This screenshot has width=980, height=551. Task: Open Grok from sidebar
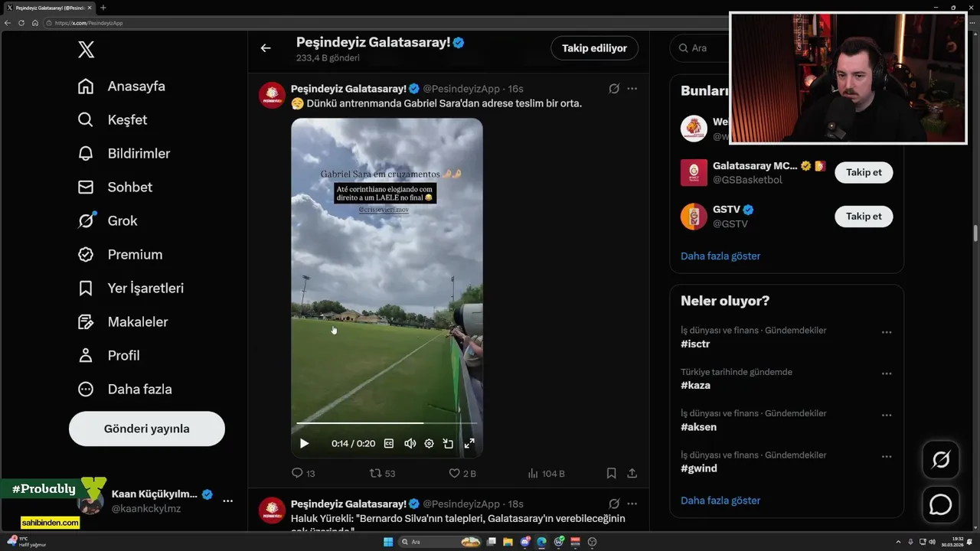coord(108,221)
